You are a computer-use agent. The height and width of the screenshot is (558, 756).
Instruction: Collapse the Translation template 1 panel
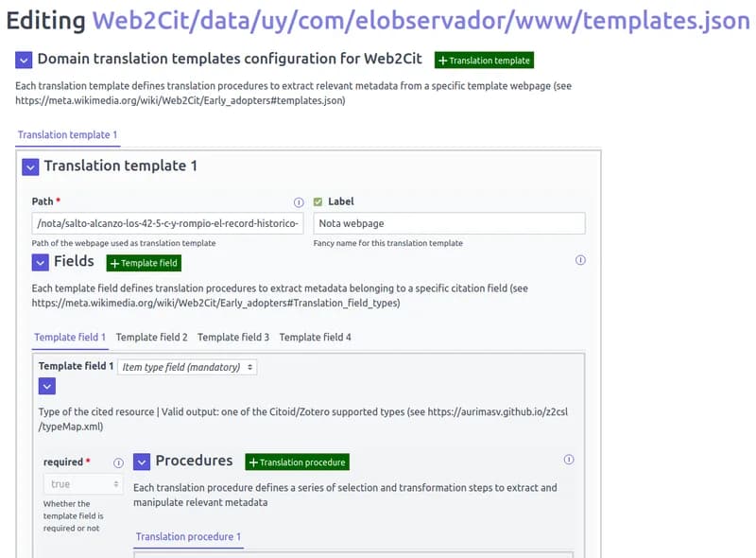pyautogui.click(x=30, y=167)
